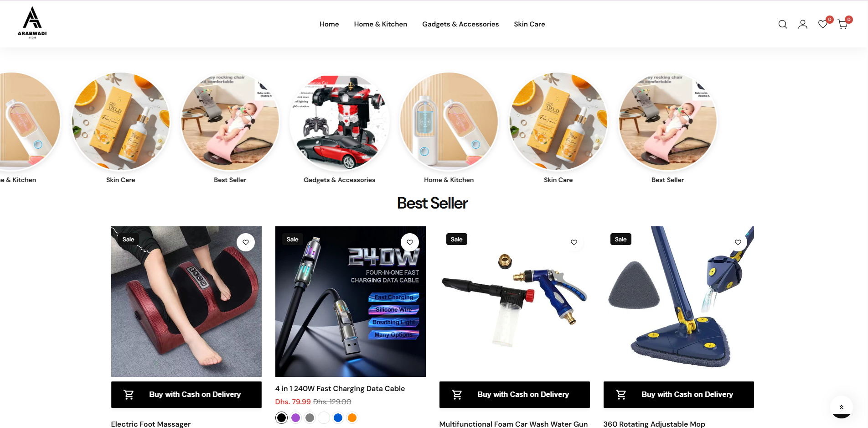Open the shopping cart icon
Image resolution: width=868 pixels, height=428 pixels.
pyautogui.click(x=843, y=24)
